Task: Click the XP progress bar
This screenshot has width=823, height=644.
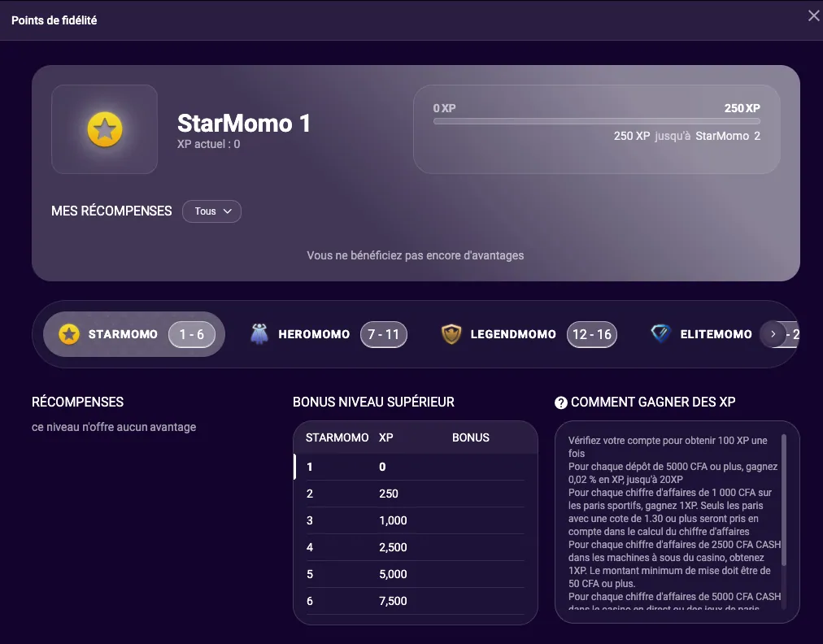Action: point(597,121)
